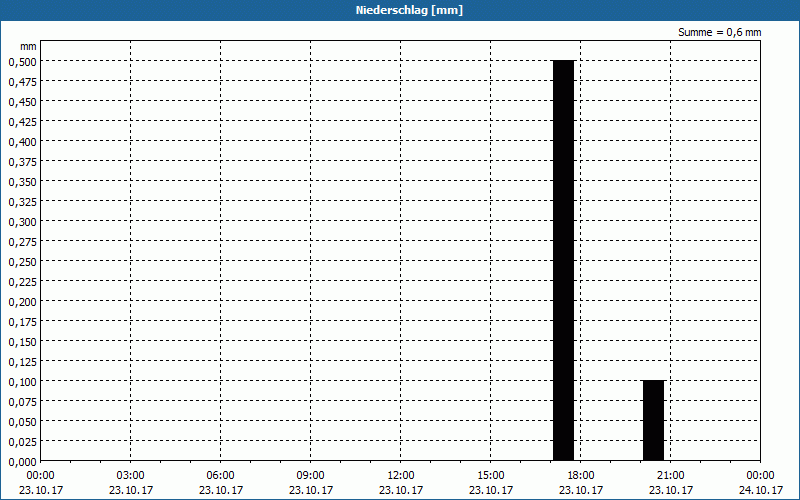Screen dimensions: 800x500
Task: Click the 0,350 y-axis value
Action: pos(22,182)
